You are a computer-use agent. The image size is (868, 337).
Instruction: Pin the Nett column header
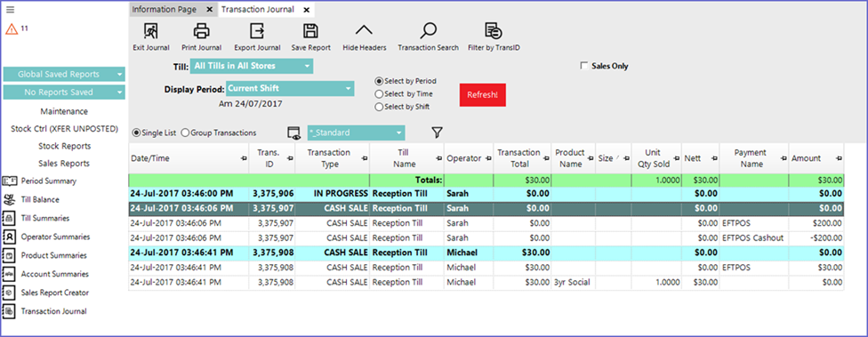click(714, 159)
